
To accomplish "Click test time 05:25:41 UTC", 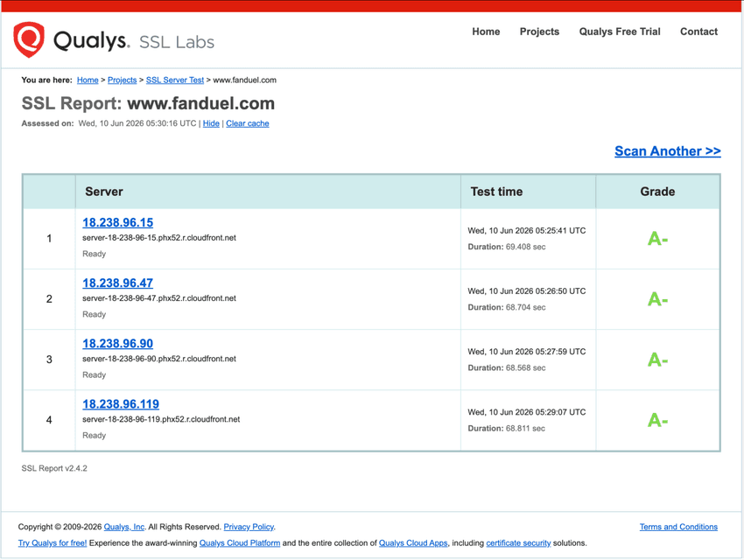I will point(527,230).
